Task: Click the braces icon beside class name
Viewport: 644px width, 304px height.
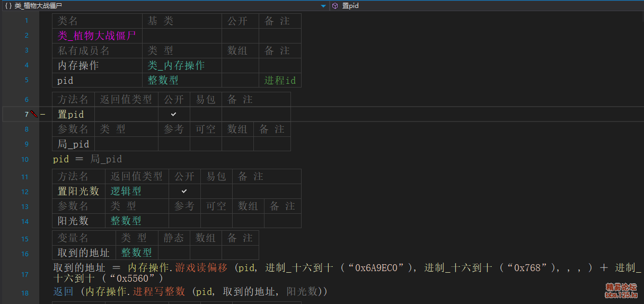Action: [8, 6]
